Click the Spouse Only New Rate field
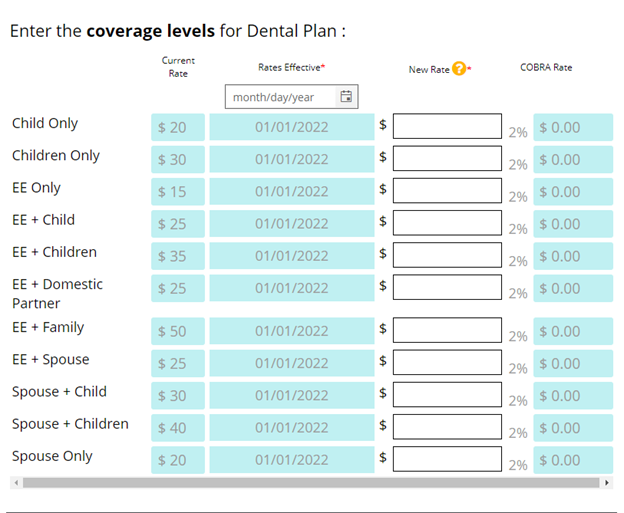The image size is (624, 513). click(x=447, y=459)
